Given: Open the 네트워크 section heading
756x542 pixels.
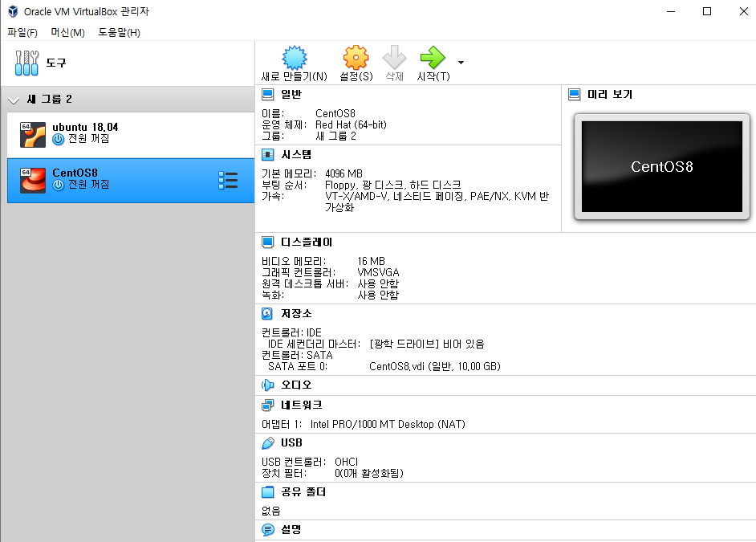Looking at the screenshot, I should (x=301, y=405).
